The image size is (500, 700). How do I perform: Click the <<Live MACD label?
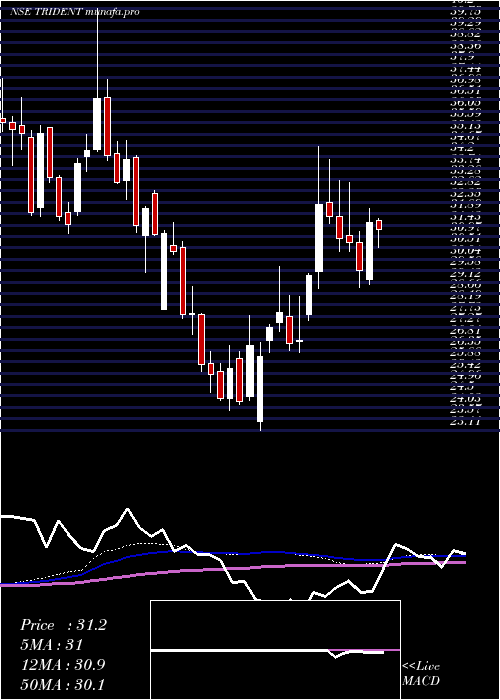[x=421, y=673]
